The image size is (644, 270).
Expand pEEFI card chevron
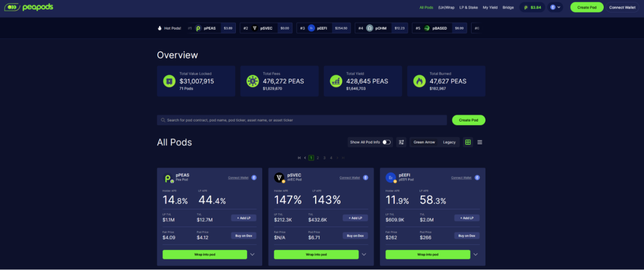[x=475, y=254]
